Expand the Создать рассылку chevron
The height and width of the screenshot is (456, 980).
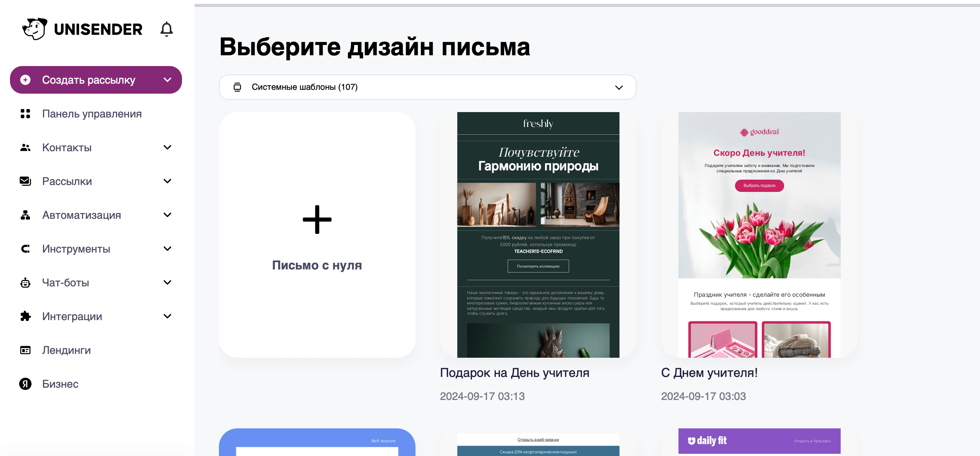point(167,80)
